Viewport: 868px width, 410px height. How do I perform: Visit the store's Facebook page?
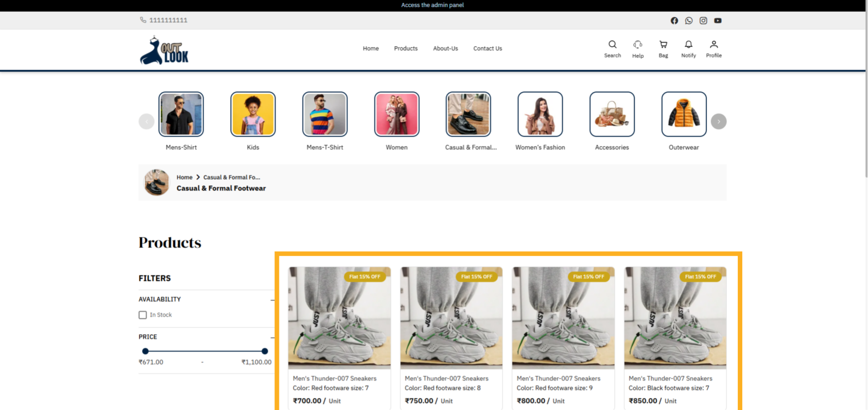click(x=674, y=20)
